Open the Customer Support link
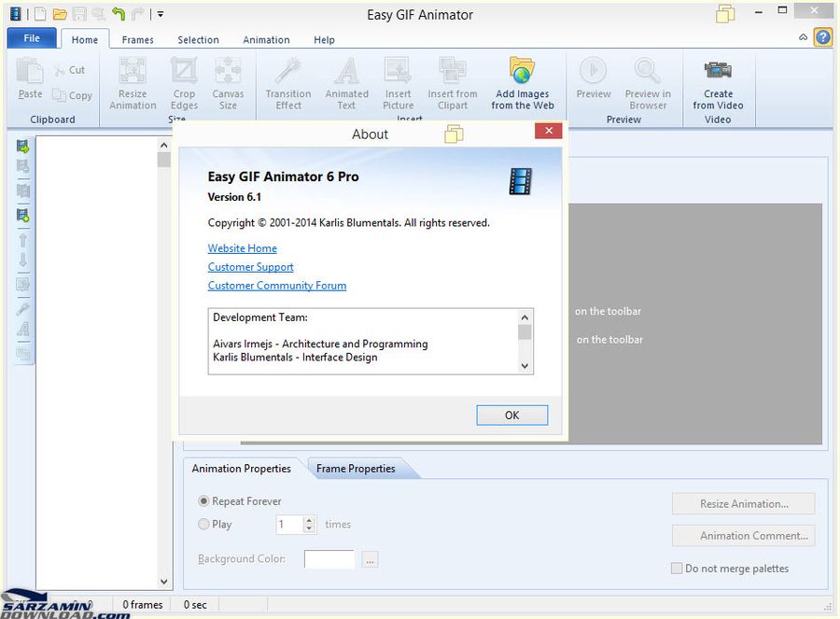 pos(251,267)
